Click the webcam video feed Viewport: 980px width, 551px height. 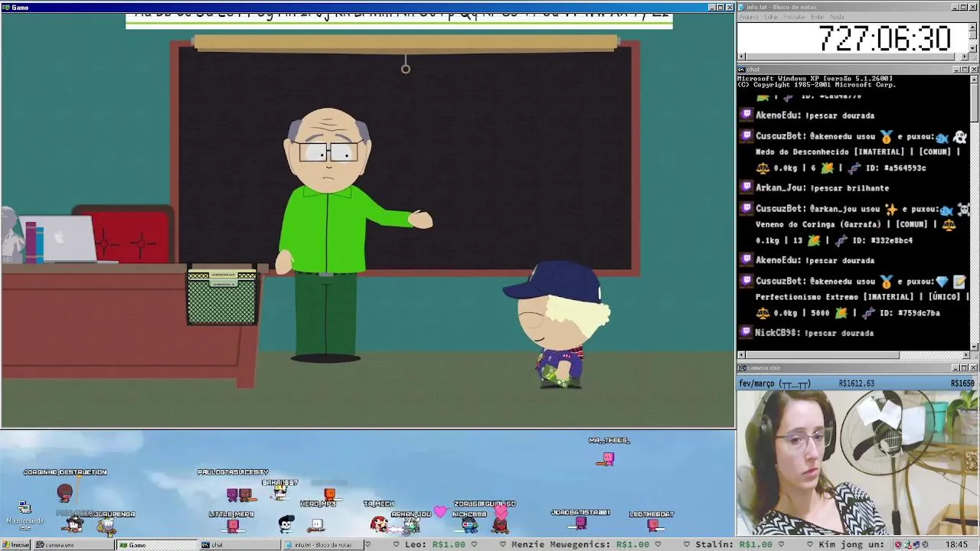[857, 462]
